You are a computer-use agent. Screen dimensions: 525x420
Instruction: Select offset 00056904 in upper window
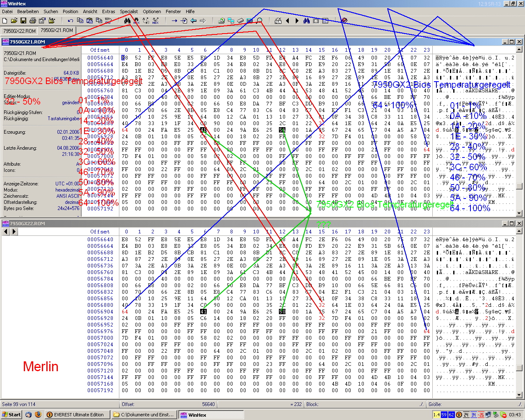(x=100, y=130)
